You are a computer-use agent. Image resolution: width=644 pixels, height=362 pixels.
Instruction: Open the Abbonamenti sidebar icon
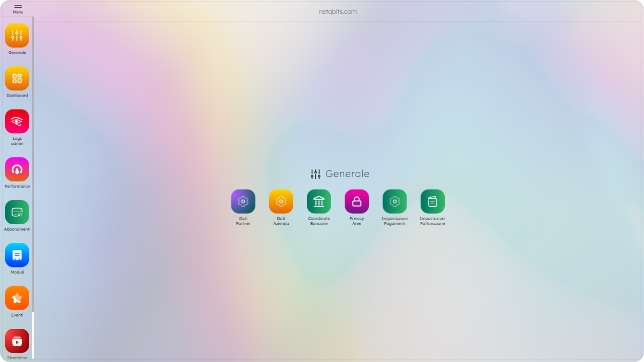17,212
